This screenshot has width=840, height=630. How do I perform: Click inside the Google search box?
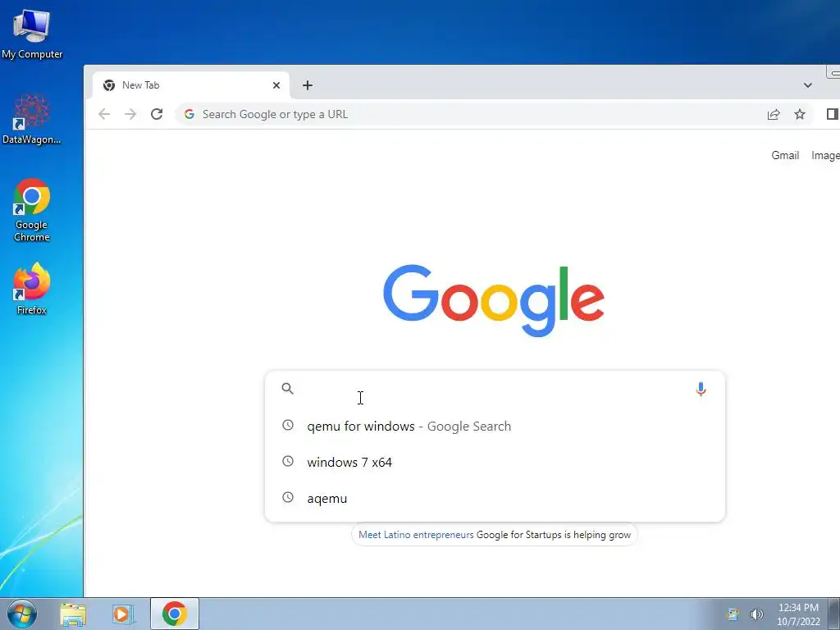point(495,389)
